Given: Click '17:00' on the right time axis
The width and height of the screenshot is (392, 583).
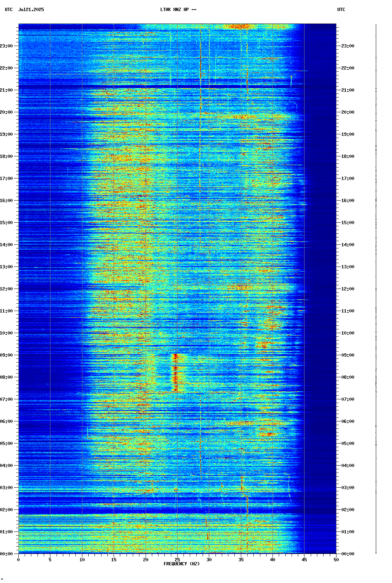Looking at the screenshot, I should click(348, 179).
